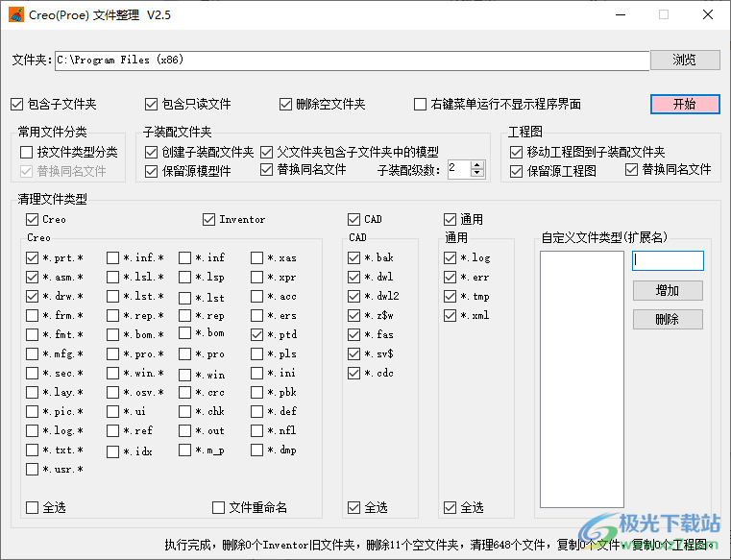
Task: Decrease 子装配级数 with down arrow
Action: (476, 173)
